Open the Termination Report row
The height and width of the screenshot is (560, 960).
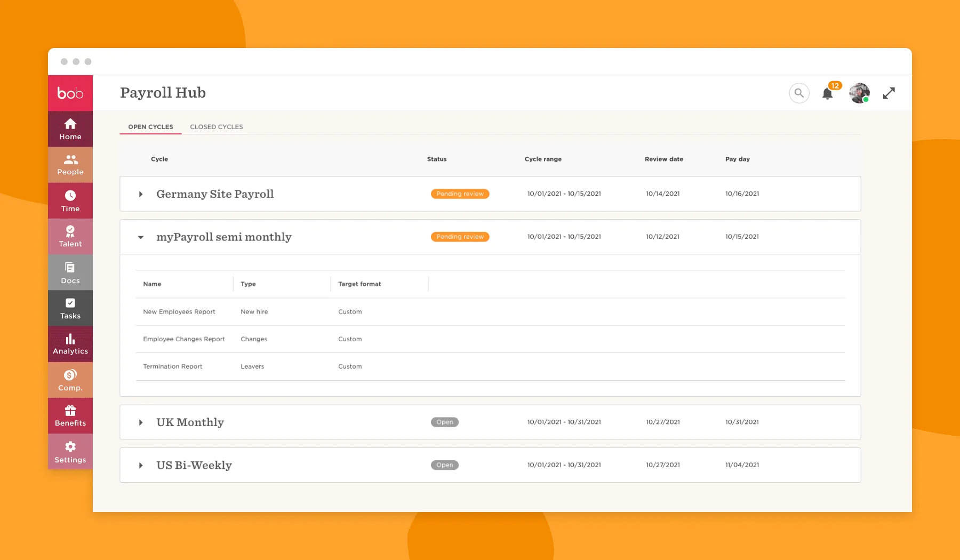pos(490,366)
